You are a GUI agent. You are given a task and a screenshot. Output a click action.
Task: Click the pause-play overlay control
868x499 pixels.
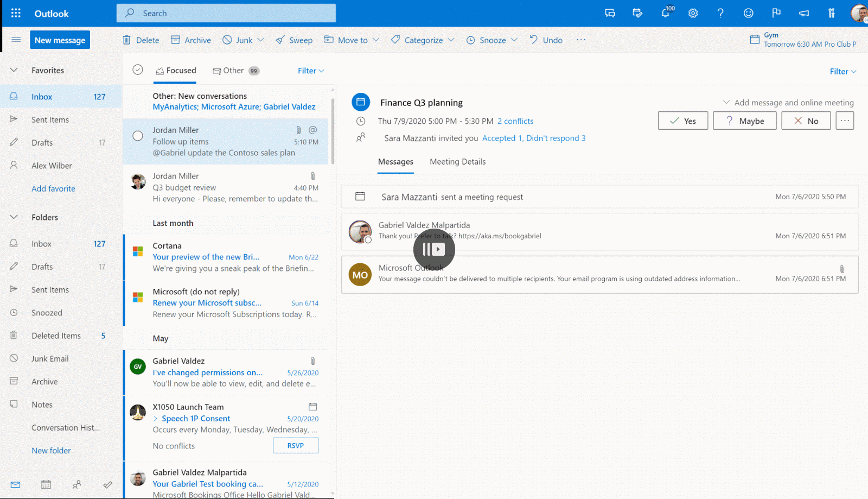click(434, 249)
